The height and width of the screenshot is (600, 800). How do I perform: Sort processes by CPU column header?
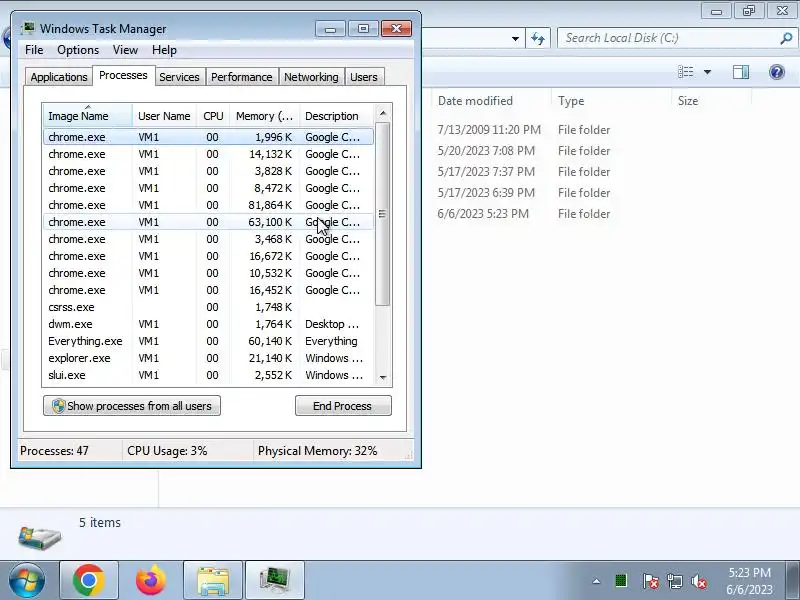click(213, 116)
